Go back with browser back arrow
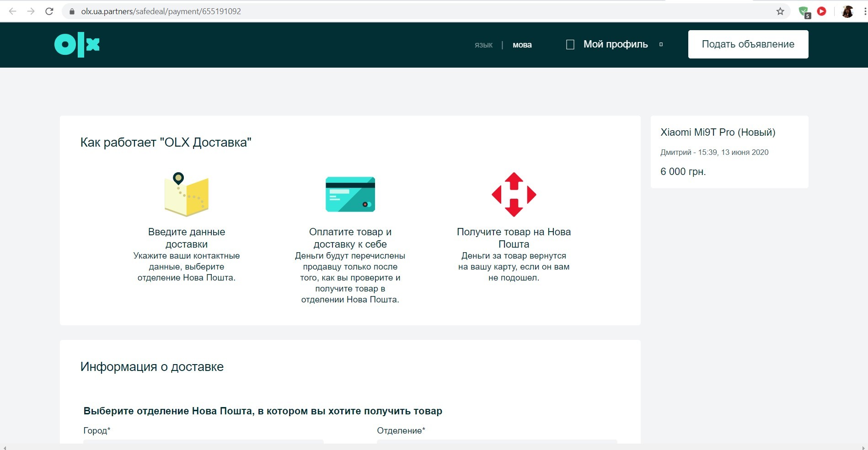Screen dimensions: 868x450 coord(13,11)
